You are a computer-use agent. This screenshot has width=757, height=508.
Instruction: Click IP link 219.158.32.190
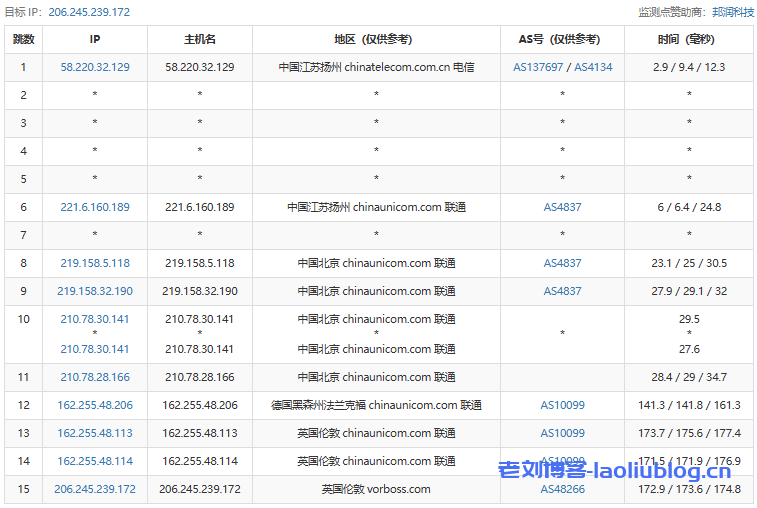pos(95,291)
